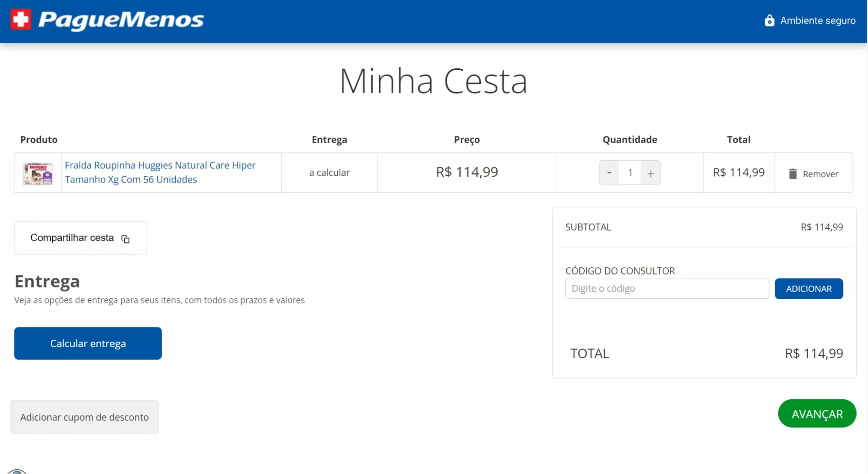Click the copy icon next to Compartilhar cesta
The height and width of the screenshot is (474, 868).
pos(126,239)
